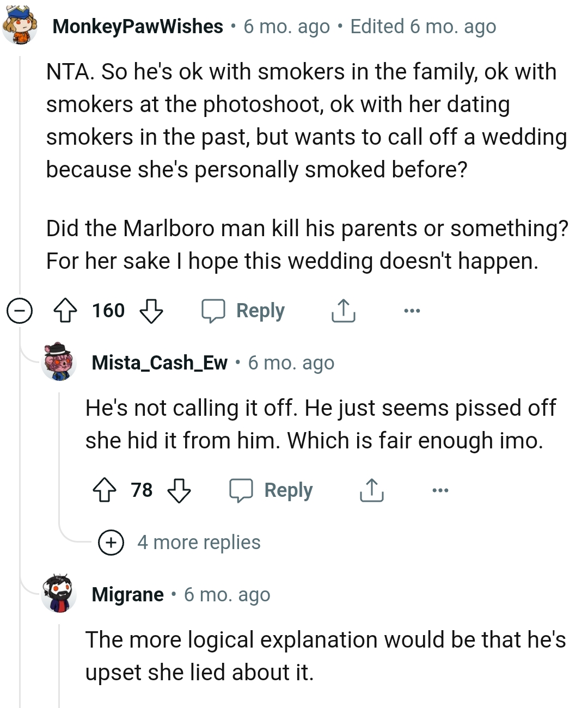Open MonkeyPawWishes' username link
The width and height of the screenshot is (588, 708).
tap(136, 26)
